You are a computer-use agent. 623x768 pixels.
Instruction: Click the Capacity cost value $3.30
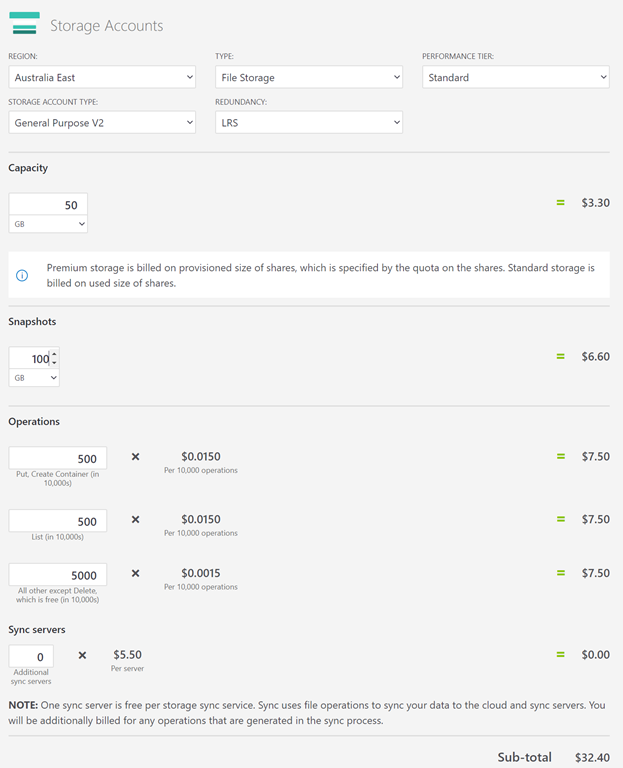click(595, 203)
